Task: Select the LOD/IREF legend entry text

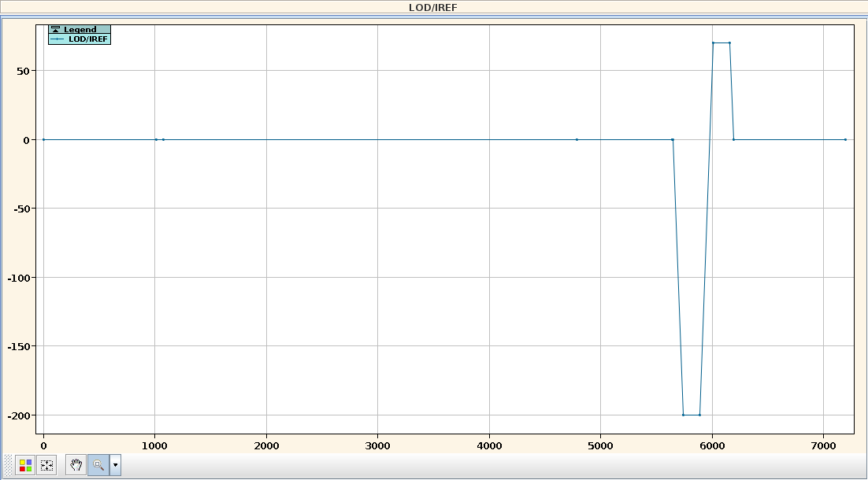Action: [88, 39]
